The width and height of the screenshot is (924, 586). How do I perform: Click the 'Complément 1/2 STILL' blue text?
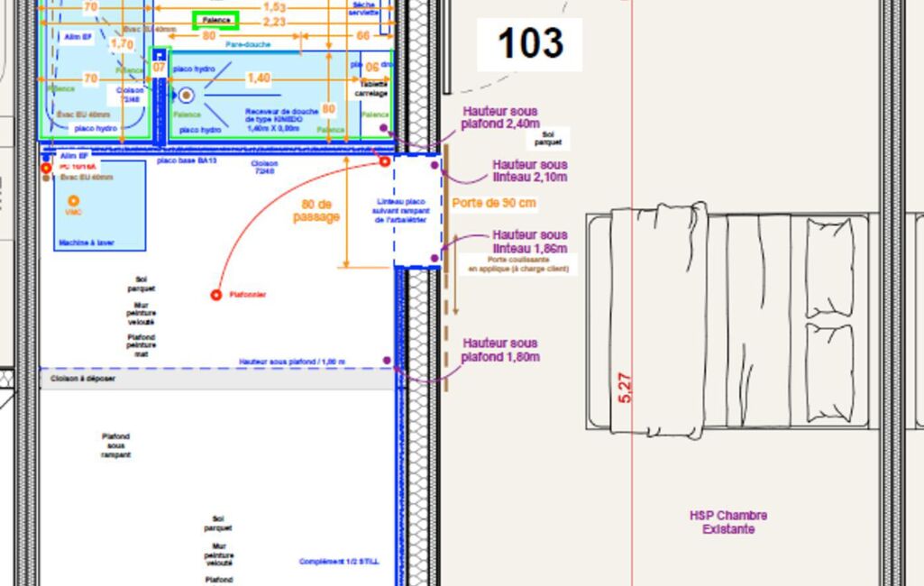pos(339,562)
